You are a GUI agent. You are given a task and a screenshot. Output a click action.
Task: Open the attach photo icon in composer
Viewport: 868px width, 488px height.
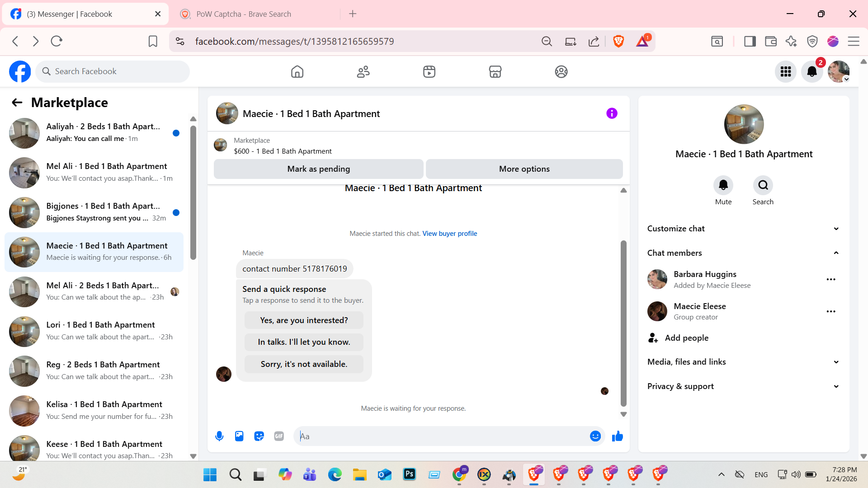tap(239, 436)
